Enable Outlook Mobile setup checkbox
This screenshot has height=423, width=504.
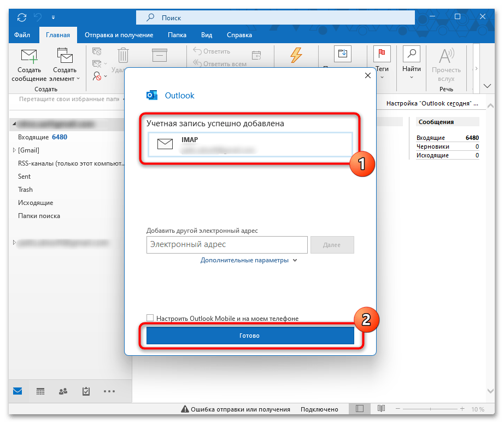point(150,318)
